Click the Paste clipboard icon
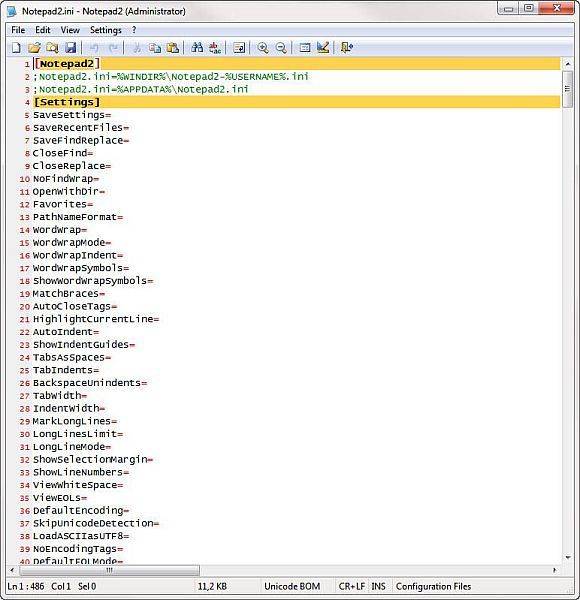The image size is (580, 600). click(x=173, y=48)
